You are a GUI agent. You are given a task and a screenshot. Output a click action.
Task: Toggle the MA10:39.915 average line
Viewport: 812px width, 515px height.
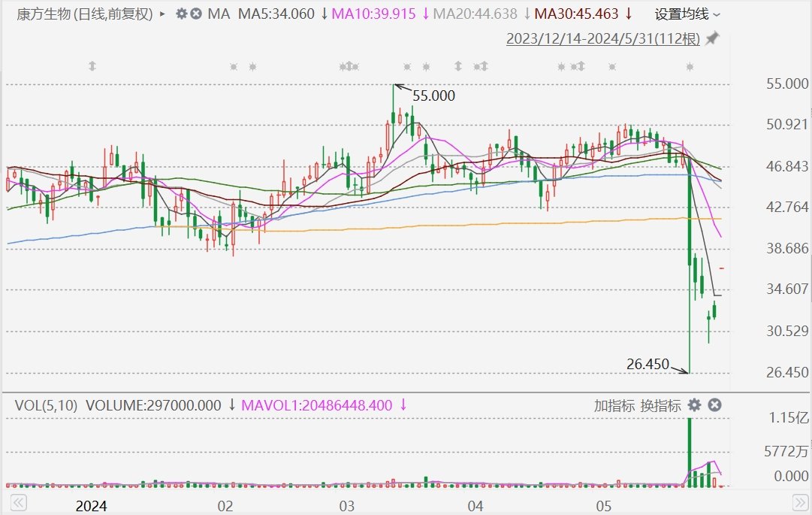tap(374, 14)
